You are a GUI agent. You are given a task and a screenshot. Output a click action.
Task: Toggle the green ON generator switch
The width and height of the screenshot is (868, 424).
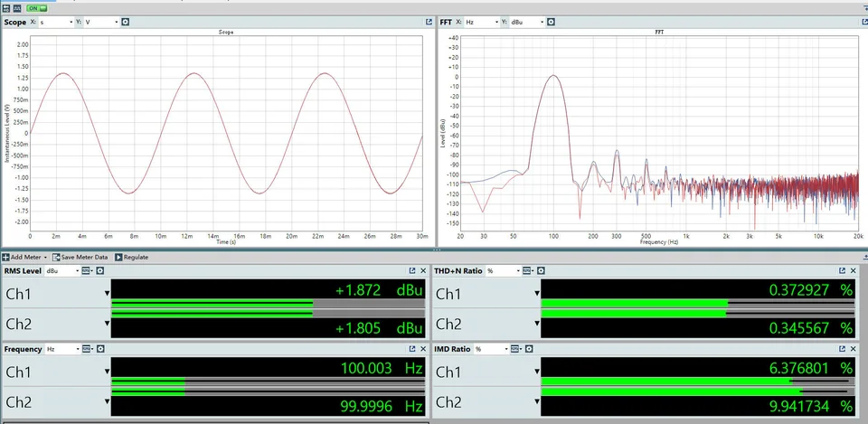click(36, 8)
